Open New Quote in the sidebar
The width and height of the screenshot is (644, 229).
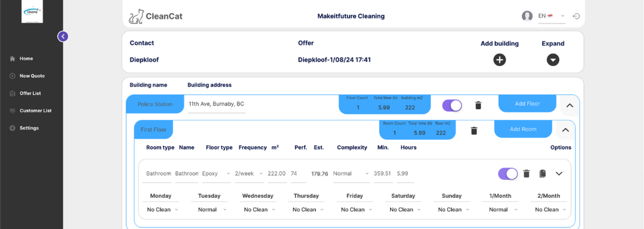click(32, 76)
